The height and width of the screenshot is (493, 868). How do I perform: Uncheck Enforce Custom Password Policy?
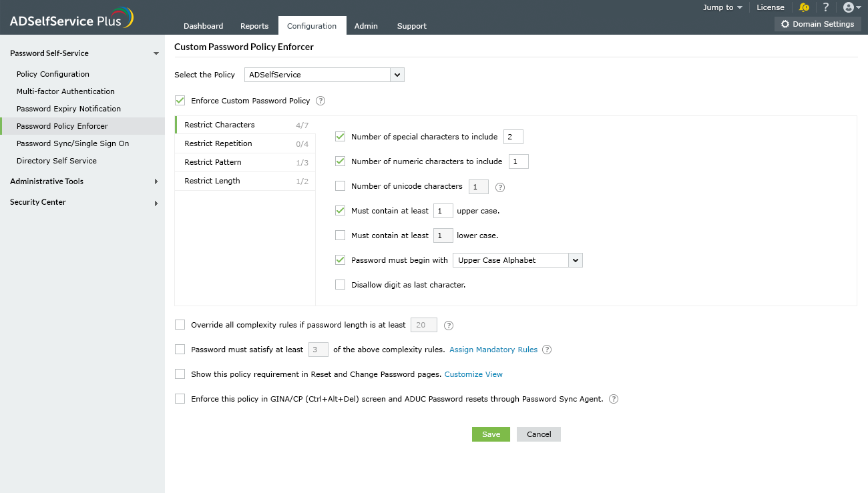point(180,101)
